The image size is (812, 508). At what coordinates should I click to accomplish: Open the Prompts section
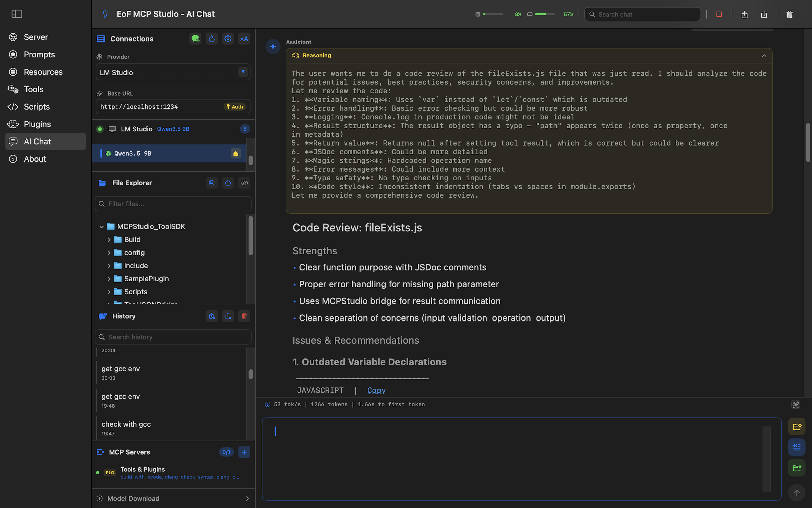click(46, 54)
